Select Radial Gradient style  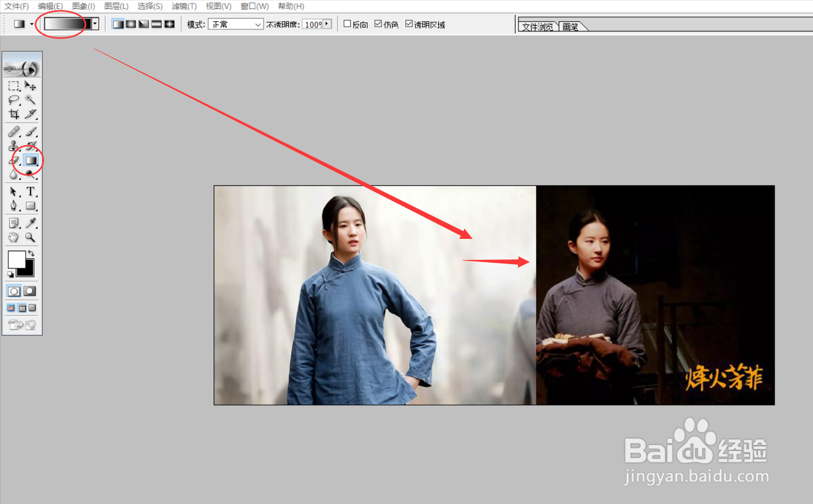point(131,24)
